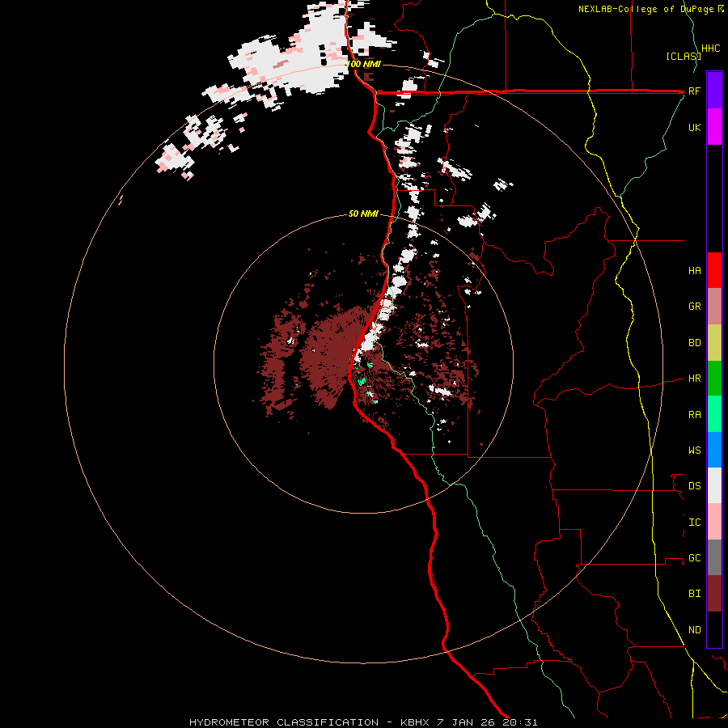This screenshot has width=728, height=728.
Task: Click the BI dark red swatch
Action: 714,594
